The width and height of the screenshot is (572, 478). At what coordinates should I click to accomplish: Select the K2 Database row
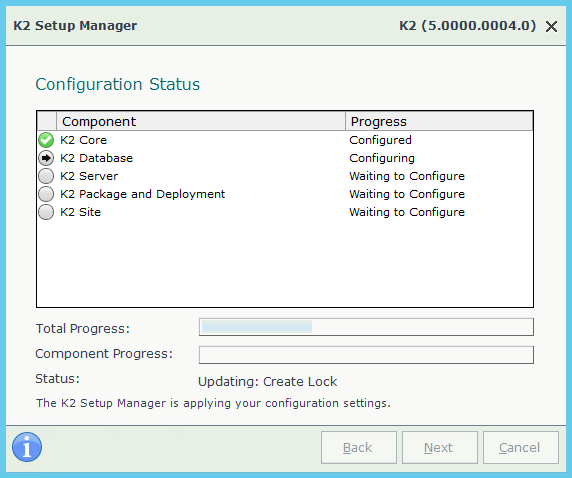point(285,158)
